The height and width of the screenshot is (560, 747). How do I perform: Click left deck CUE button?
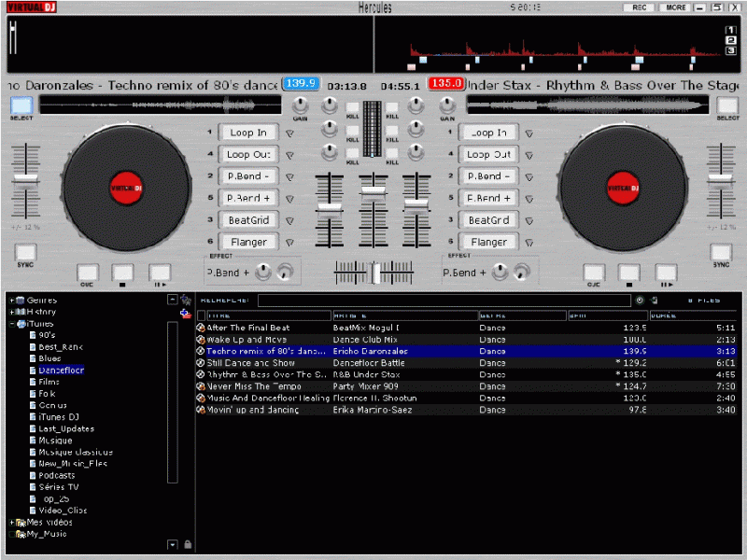point(88,273)
